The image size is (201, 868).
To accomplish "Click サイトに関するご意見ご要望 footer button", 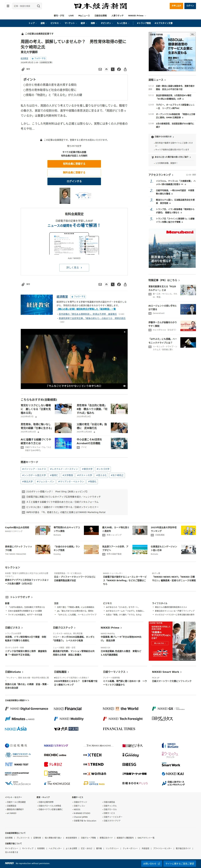I will [x=180, y=864].
